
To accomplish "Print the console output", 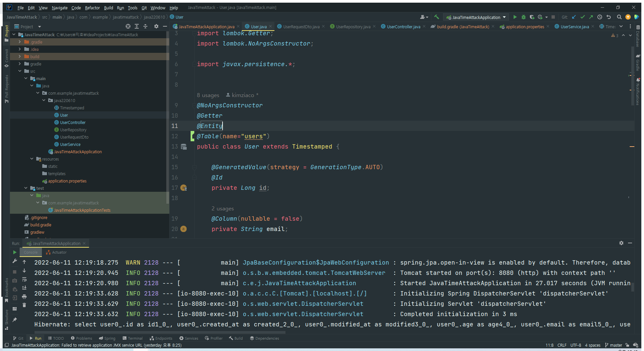I will click(x=24, y=296).
